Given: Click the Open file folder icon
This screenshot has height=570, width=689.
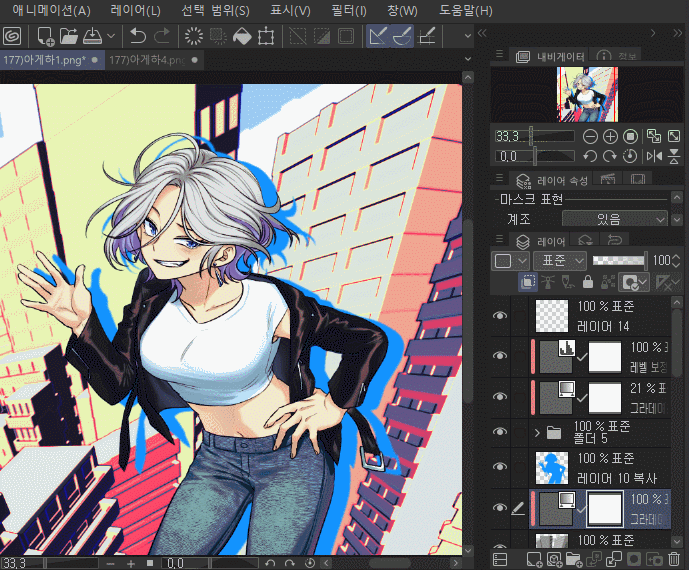Looking at the screenshot, I should [x=69, y=37].
